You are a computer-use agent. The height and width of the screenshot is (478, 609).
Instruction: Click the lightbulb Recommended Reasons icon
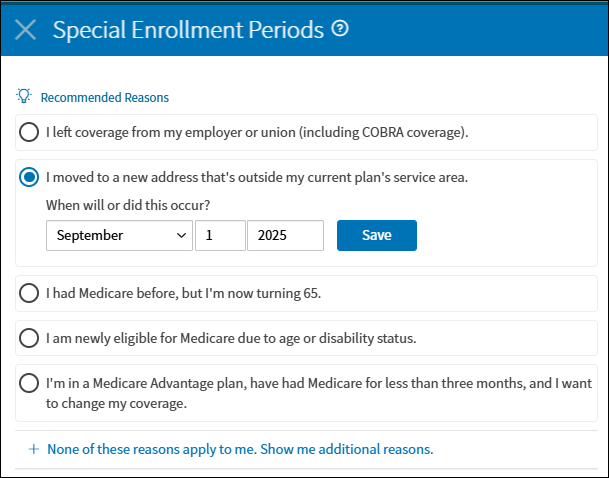coord(25,97)
